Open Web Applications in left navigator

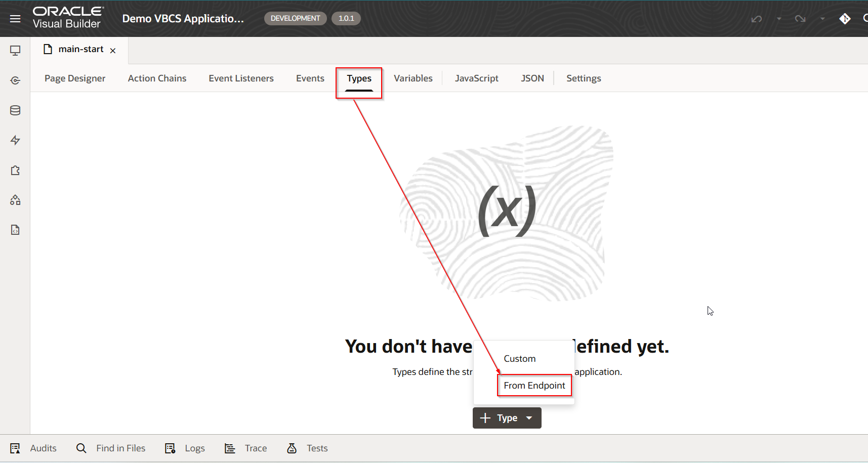click(15, 51)
